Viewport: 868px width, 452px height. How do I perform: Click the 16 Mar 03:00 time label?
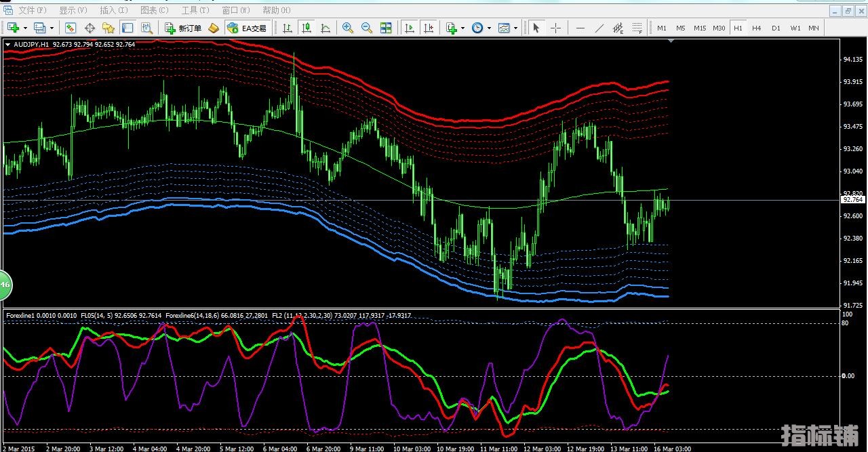pyautogui.click(x=671, y=448)
